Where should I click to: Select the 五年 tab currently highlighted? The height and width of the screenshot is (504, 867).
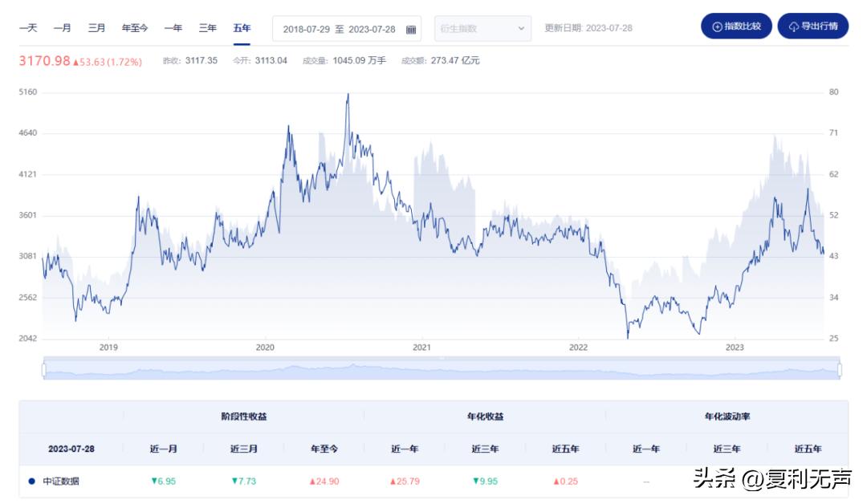241,26
